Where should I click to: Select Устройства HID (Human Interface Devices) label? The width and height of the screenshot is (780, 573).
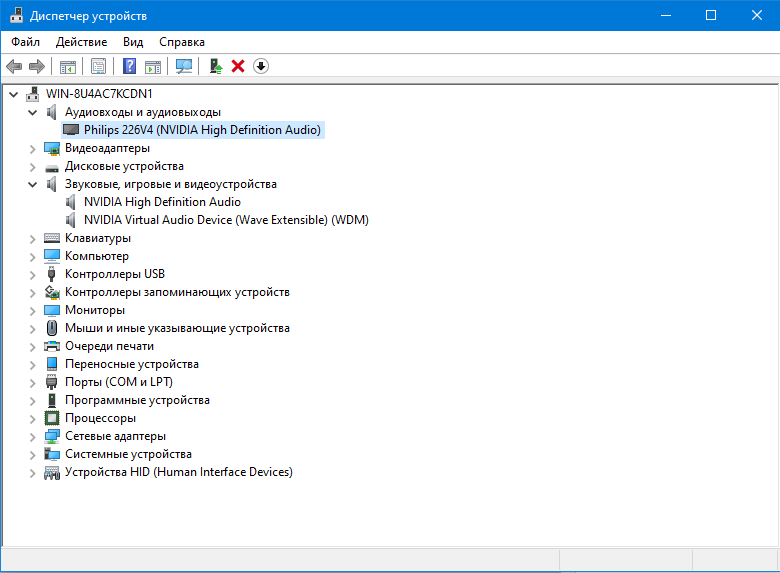point(179,472)
